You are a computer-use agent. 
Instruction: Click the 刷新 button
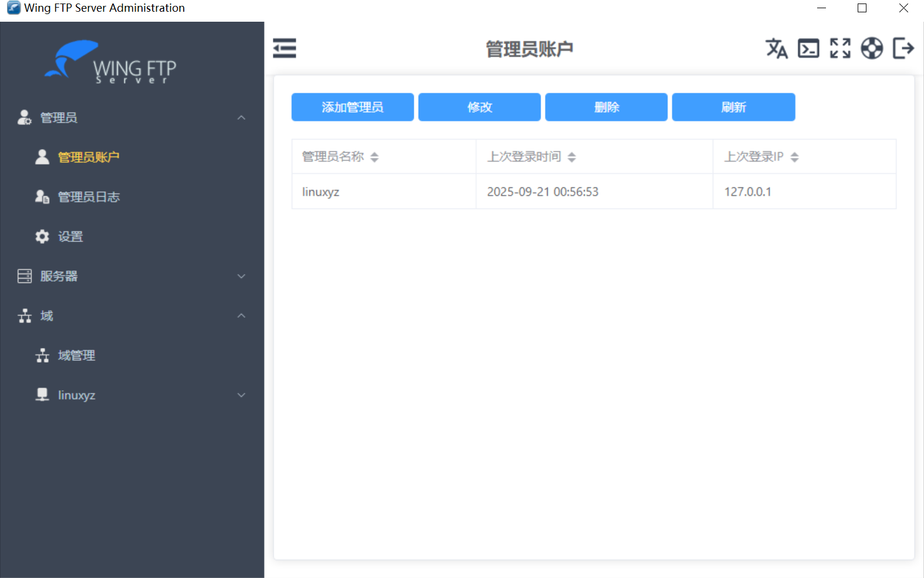pos(733,107)
